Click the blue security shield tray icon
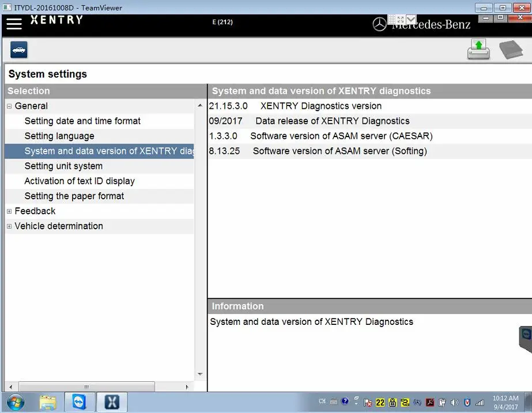532x413 pixels. point(467,403)
